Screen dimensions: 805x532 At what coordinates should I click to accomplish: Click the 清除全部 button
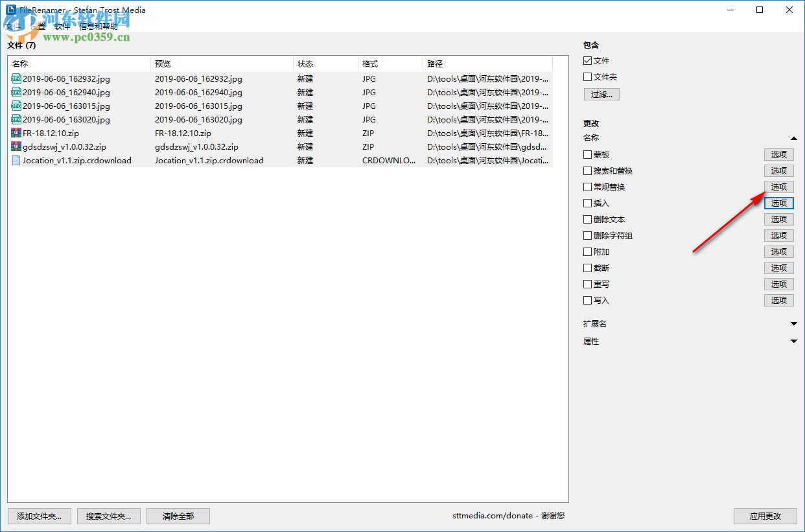click(x=178, y=516)
